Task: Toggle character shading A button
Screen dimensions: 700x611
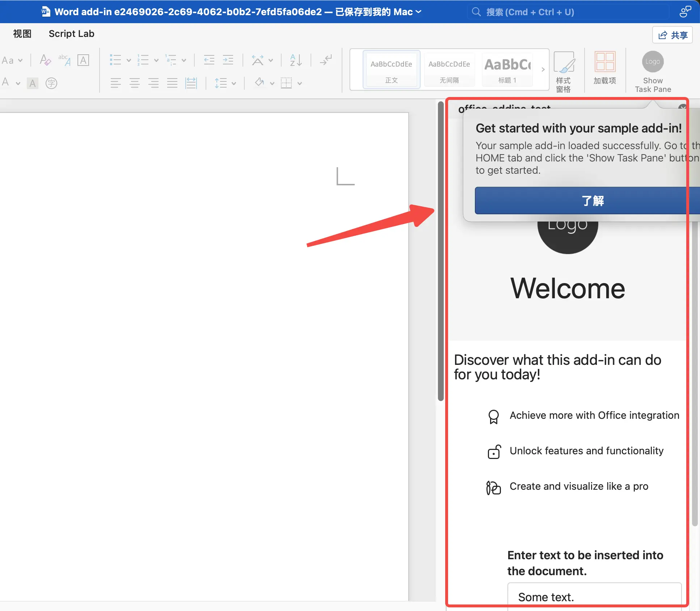Action: pos(33,83)
